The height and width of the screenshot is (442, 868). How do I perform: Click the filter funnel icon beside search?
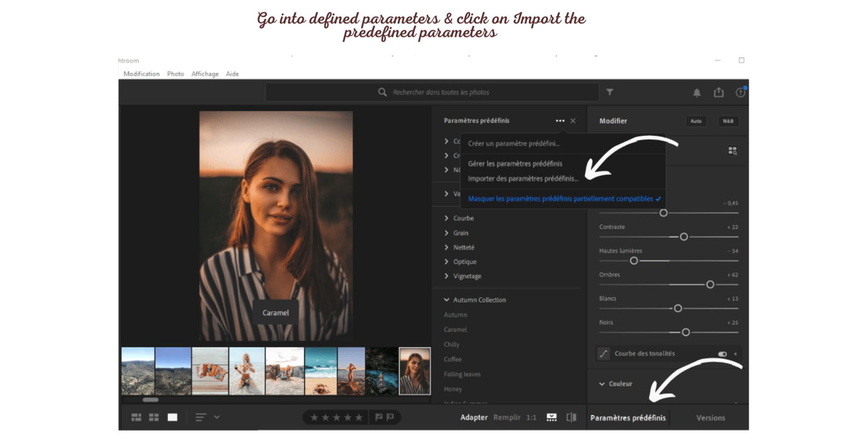[609, 92]
